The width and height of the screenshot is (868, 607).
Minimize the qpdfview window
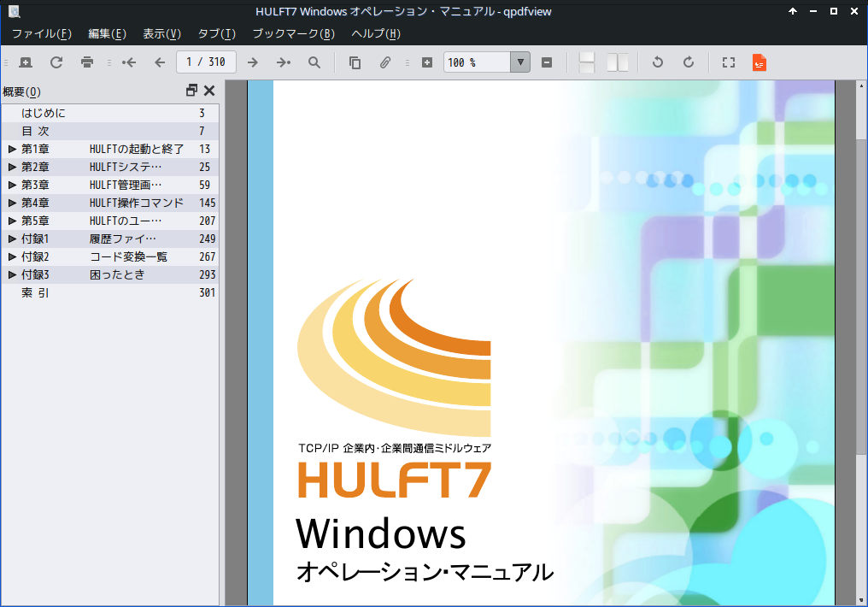813,11
